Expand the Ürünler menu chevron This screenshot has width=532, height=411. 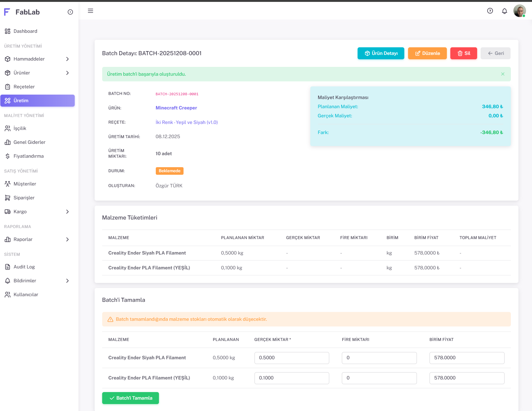click(x=67, y=73)
